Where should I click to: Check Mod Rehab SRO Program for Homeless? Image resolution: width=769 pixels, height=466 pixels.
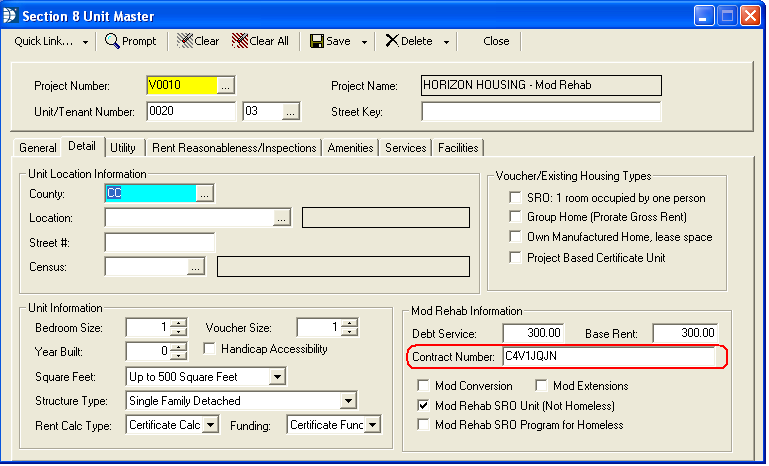(423, 425)
